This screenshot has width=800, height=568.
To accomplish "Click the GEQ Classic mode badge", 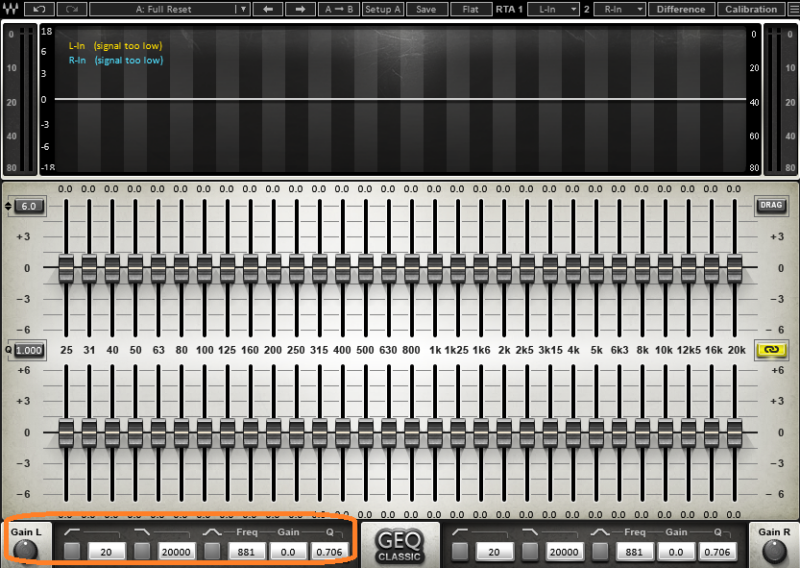I will pyautogui.click(x=399, y=546).
